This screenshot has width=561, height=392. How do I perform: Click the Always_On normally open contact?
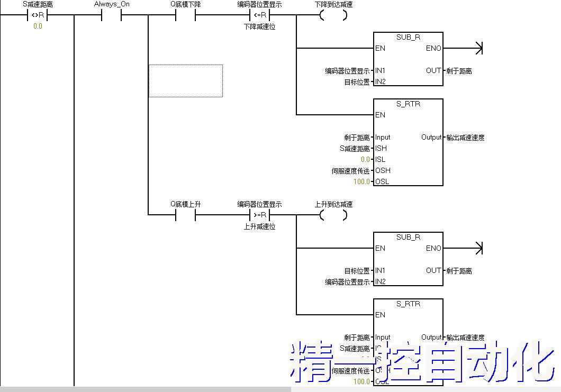point(111,15)
